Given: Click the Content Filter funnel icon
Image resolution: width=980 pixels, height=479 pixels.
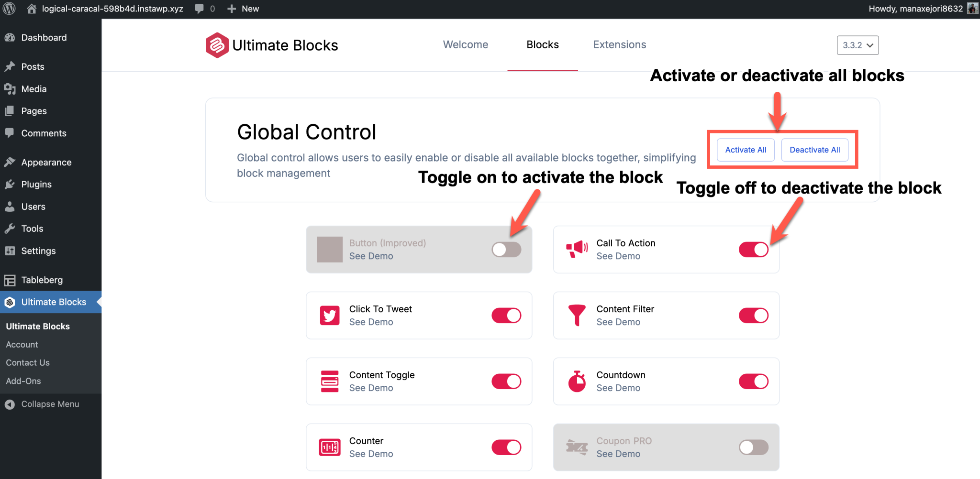Looking at the screenshot, I should click(577, 315).
